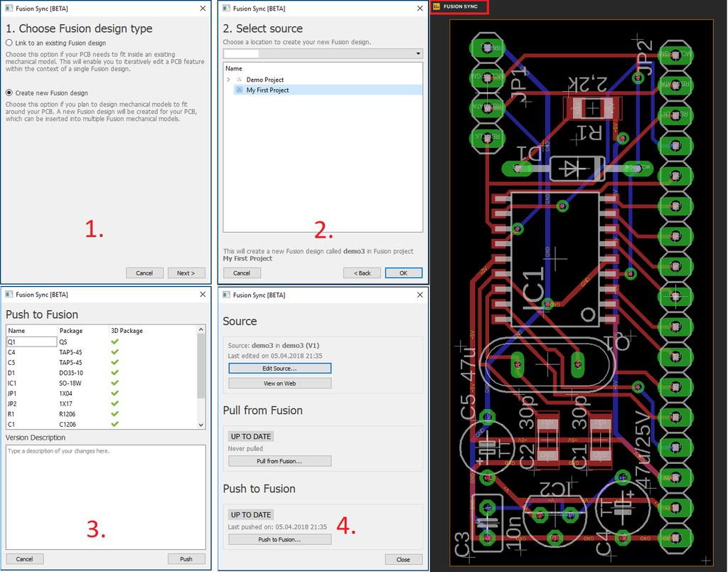Select the D1 row in component list
728x572 pixels.
coord(102,373)
